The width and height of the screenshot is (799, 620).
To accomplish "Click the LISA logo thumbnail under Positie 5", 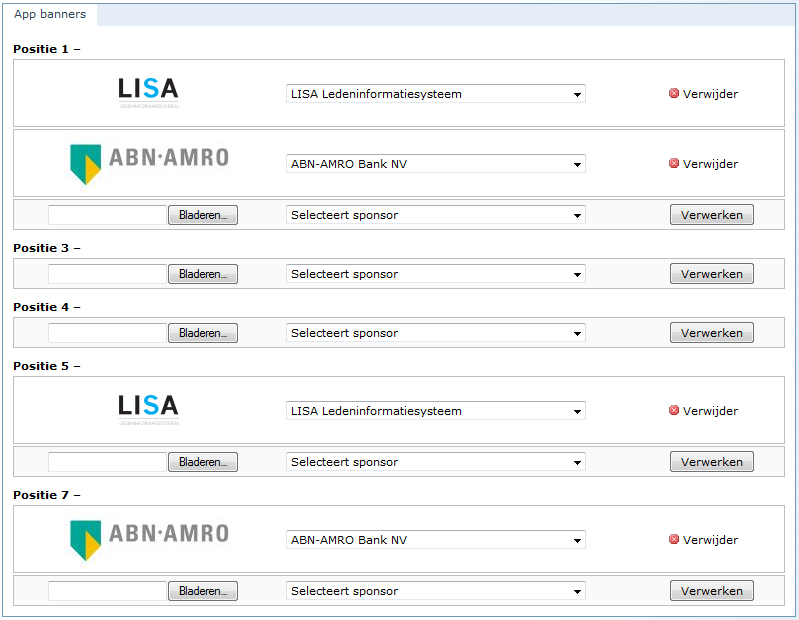I will click(148, 410).
